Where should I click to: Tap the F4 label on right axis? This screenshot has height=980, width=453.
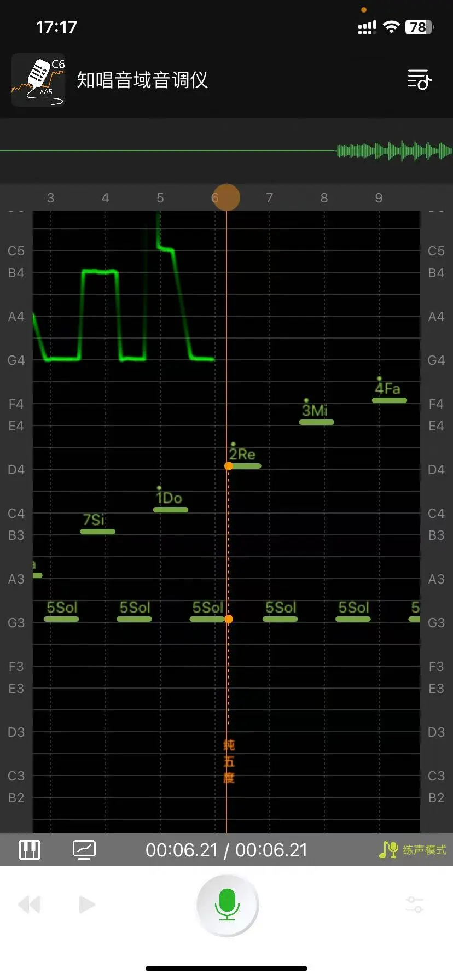(x=436, y=404)
